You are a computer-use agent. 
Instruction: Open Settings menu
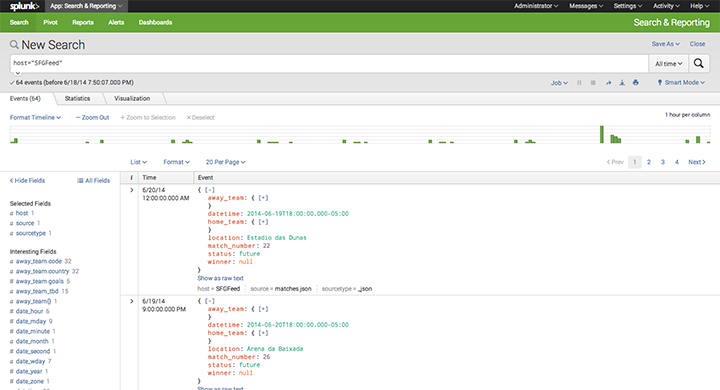pos(628,6)
